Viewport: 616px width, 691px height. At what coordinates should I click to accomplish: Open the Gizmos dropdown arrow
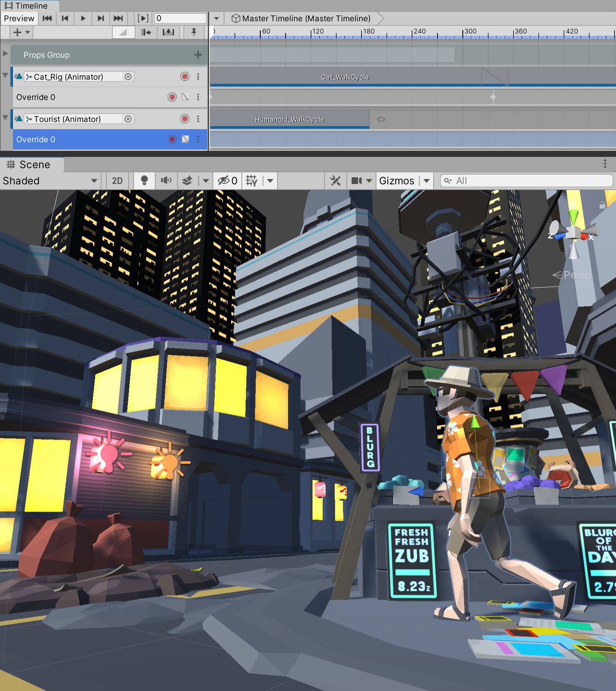pyautogui.click(x=426, y=181)
